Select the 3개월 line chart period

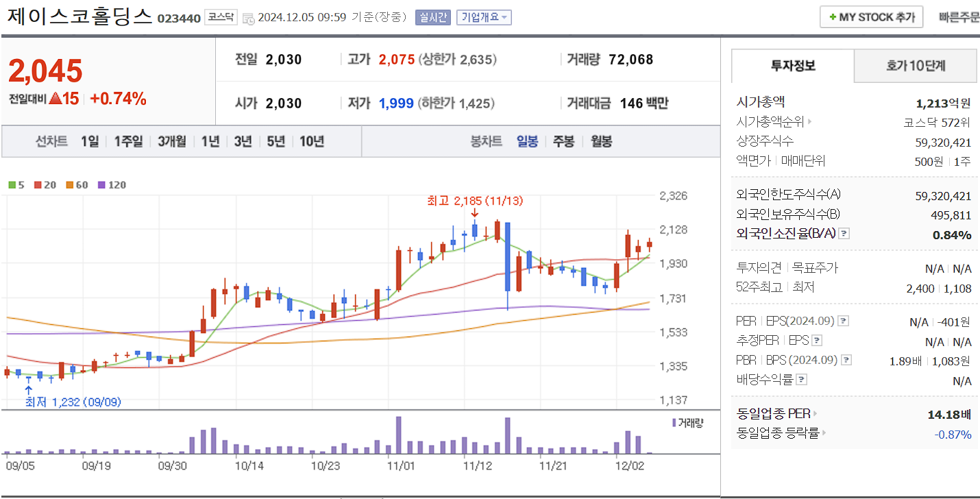pyautogui.click(x=171, y=141)
